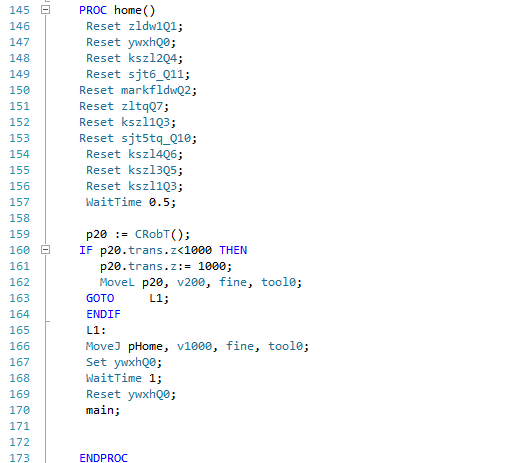Click the GOTO keyword on line 163
Image resolution: width=515 pixels, height=463 pixels.
tap(100, 298)
